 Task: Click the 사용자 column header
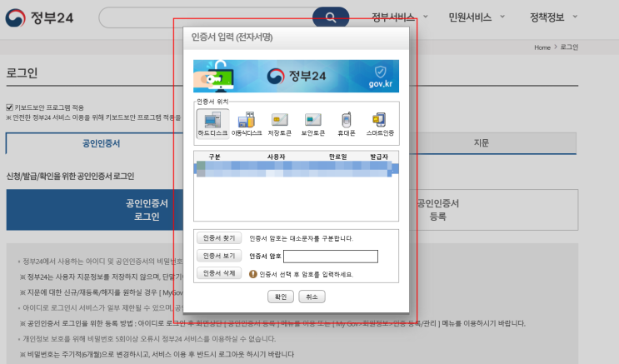[x=276, y=157]
